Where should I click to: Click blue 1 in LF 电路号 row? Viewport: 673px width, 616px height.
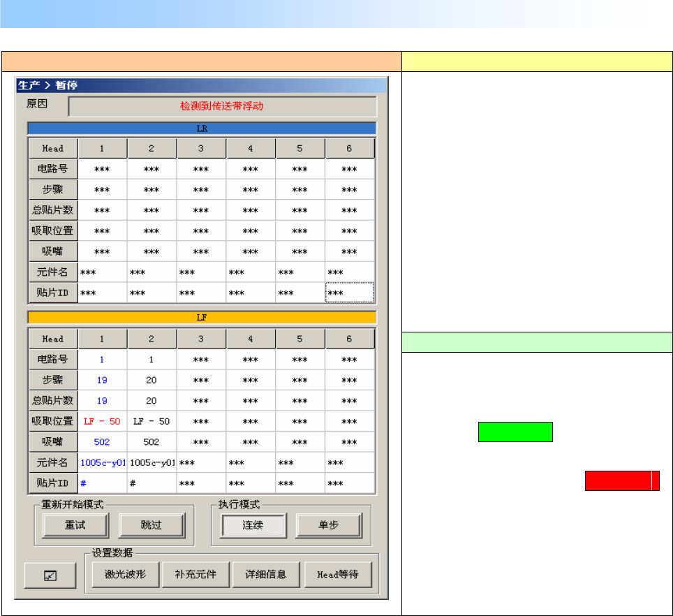pyautogui.click(x=102, y=359)
